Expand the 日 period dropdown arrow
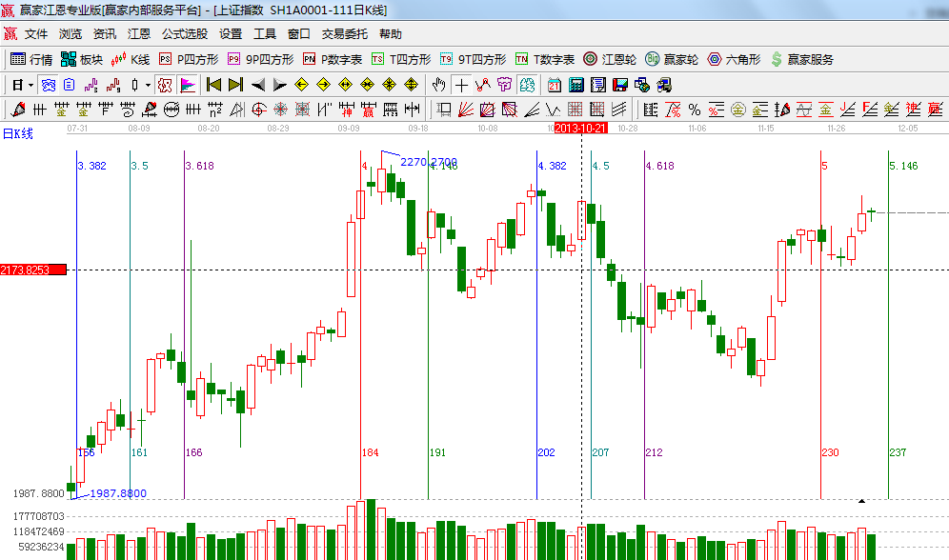Image resolution: width=949 pixels, height=560 pixels. coord(30,84)
